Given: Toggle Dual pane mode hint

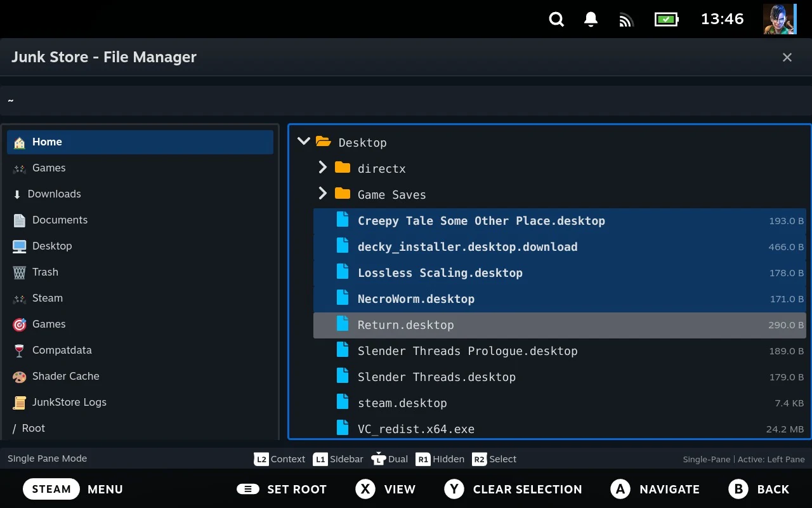Looking at the screenshot, I should (x=390, y=459).
